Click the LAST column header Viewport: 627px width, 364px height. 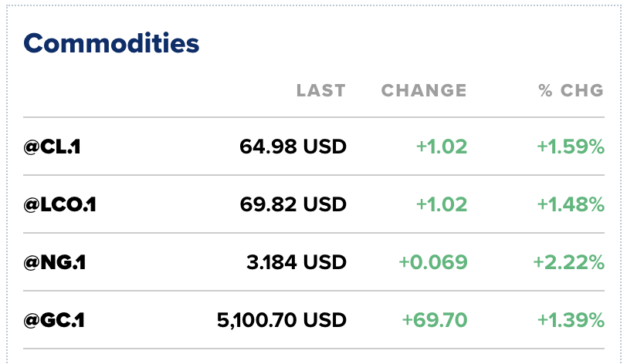click(x=320, y=91)
